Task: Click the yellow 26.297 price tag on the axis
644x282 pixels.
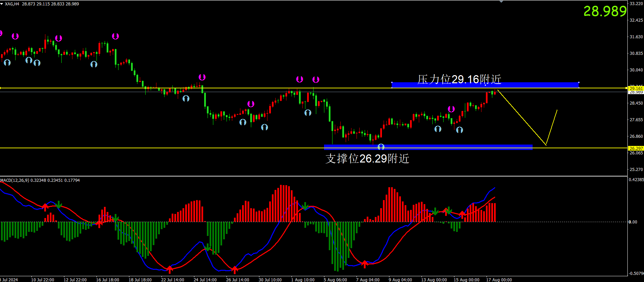Action: [x=636, y=148]
